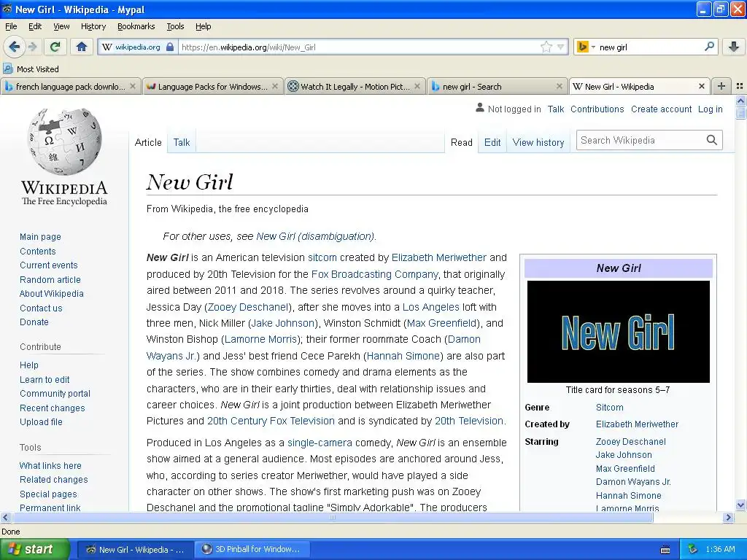Click the New Girl - Wikipedia taskbar button
Image resolution: width=747 pixels, height=560 pixels.
coord(135,549)
